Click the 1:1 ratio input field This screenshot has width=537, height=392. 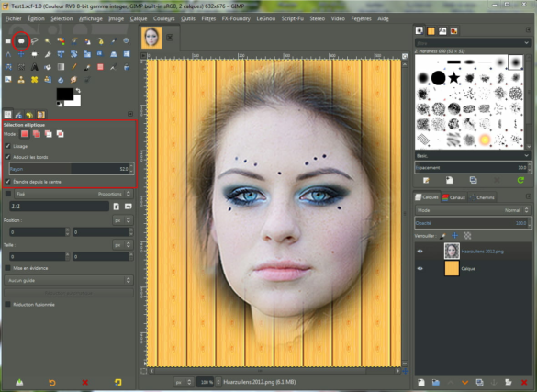pyautogui.click(x=59, y=207)
